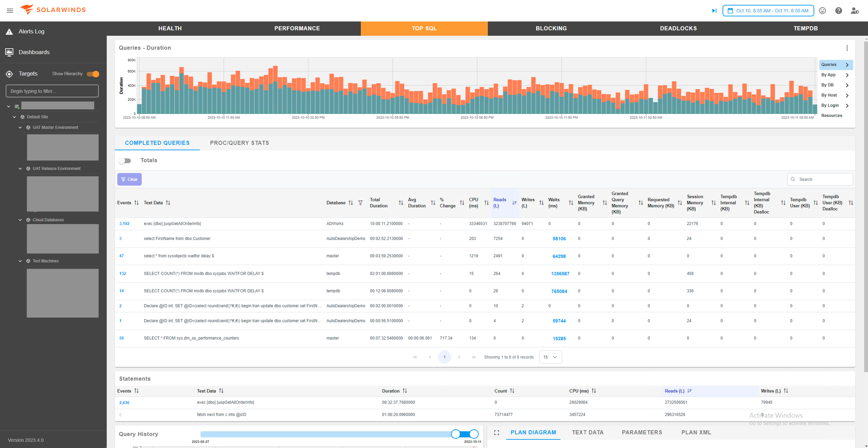Viewport: 868px width, 448px height.
Task: Click the Query History range slider handle
Action: (455, 434)
